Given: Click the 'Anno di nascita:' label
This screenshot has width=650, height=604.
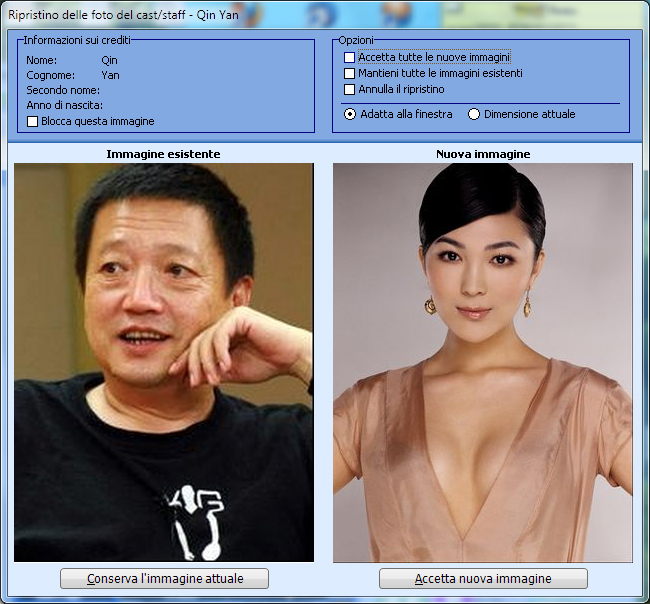Looking at the screenshot, I should click(65, 105).
